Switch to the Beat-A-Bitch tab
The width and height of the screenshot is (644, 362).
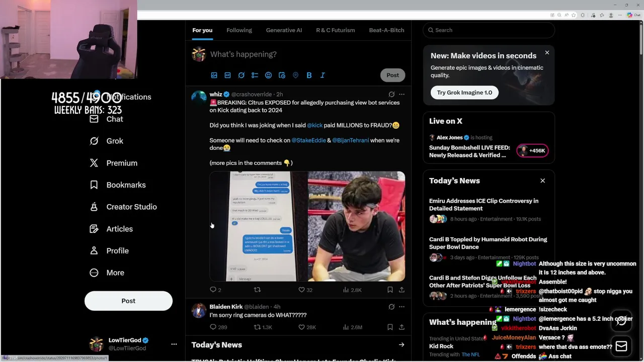coord(386,30)
